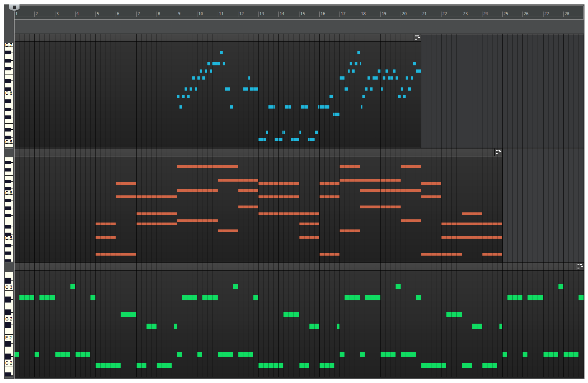
Task: Click the MIDI clip icon on orange lane
Action: (x=498, y=152)
